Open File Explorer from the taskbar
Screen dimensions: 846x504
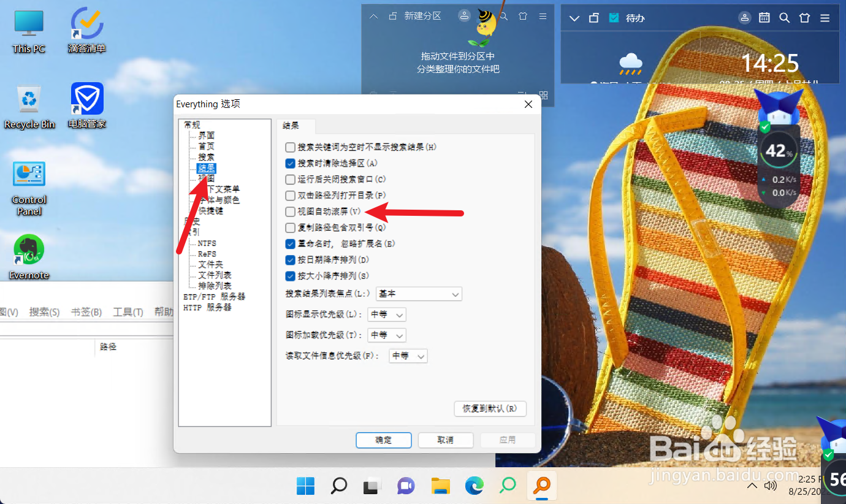point(441,486)
